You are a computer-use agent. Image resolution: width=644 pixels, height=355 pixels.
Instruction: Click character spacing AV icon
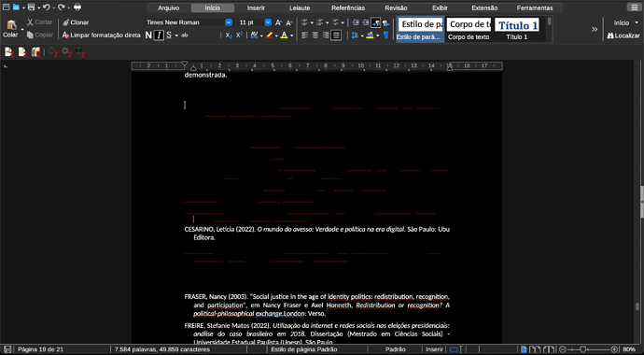coord(254,35)
